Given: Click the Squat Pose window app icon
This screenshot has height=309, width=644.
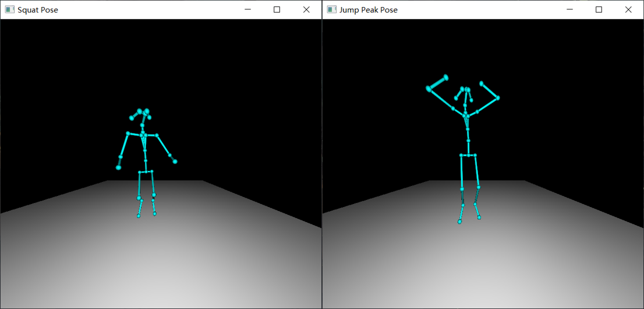Looking at the screenshot, I should 9,10.
